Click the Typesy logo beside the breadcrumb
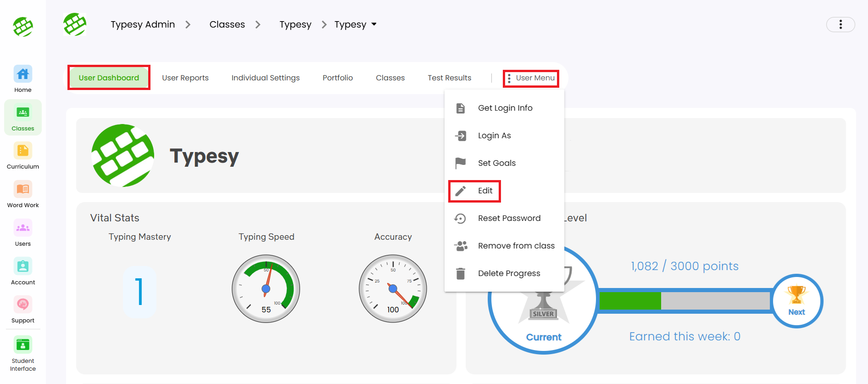 pos(75,24)
